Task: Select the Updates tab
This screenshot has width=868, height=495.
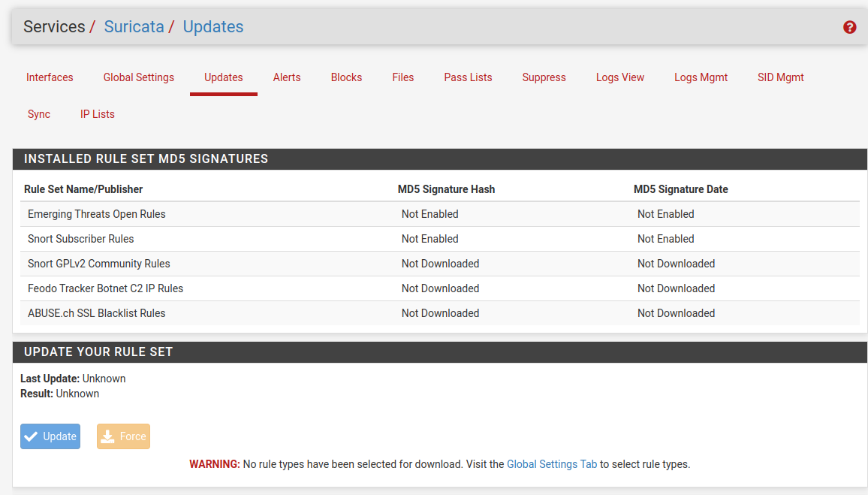Action: (x=224, y=77)
